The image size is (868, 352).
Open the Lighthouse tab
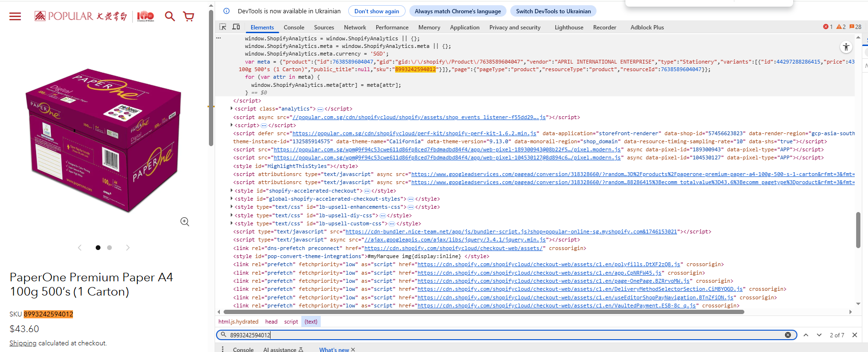tap(569, 28)
